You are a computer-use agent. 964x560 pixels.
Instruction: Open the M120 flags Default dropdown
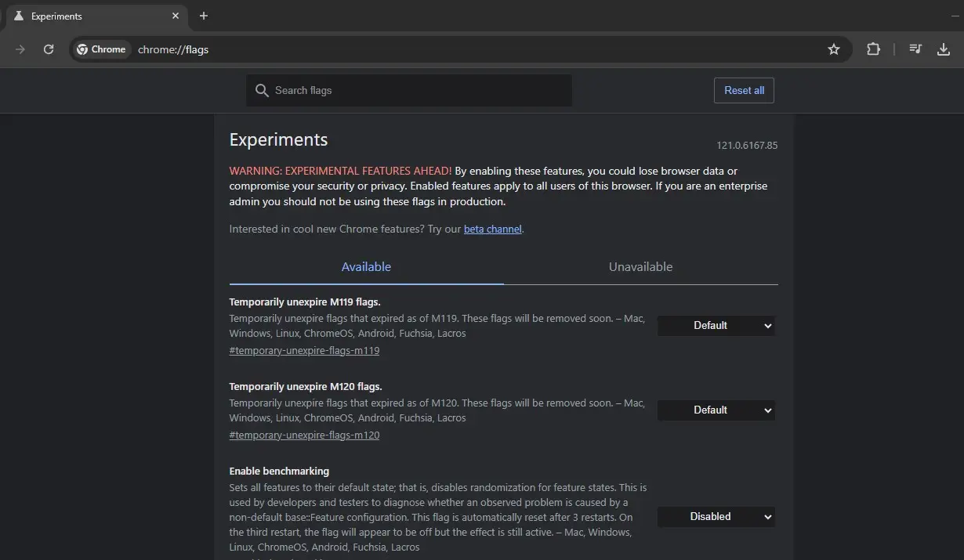[x=716, y=410]
